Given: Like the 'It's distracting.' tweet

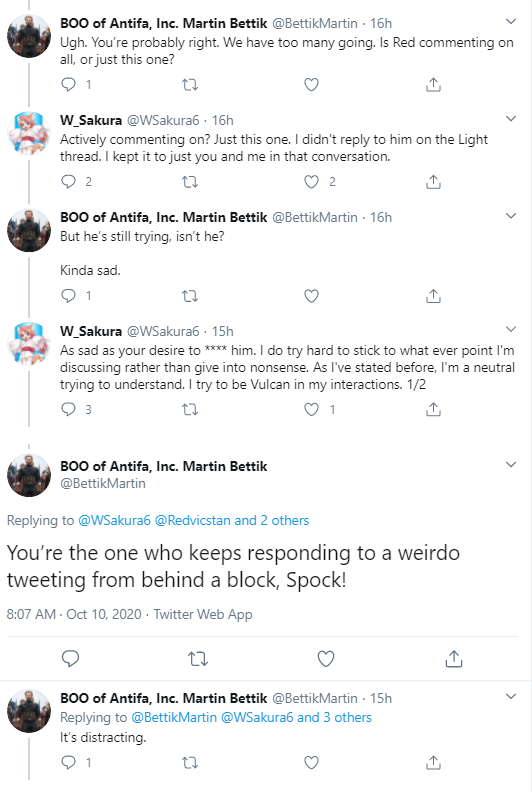Looking at the screenshot, I should click(x=312, y=762).
